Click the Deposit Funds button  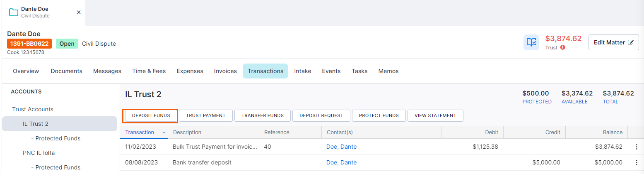pyautogui.click(x=151, y=115)
